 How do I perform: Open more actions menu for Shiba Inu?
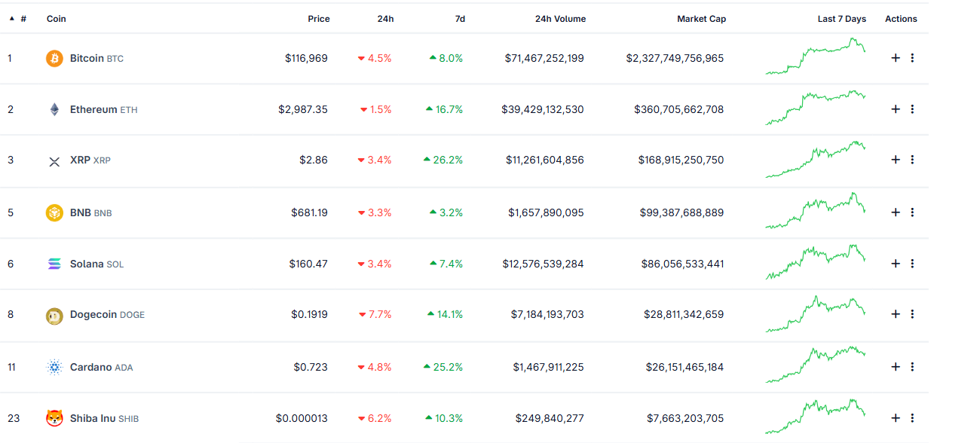point(912,418)
